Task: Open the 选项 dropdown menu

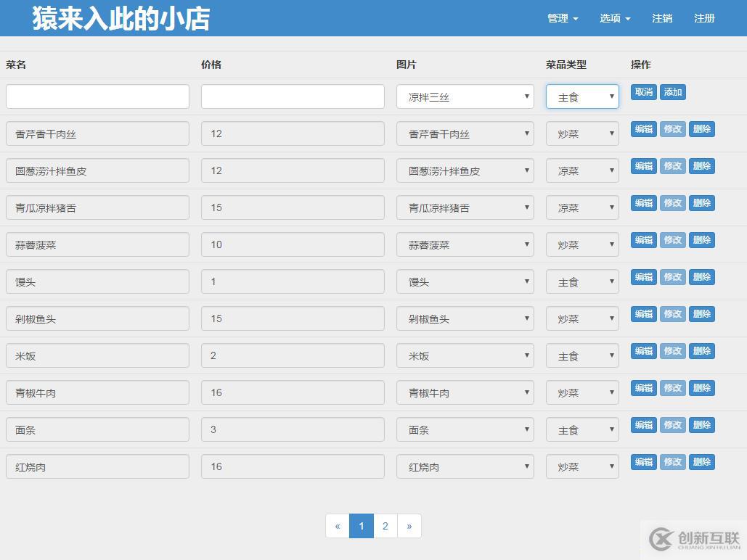Action: (x=615, y=19)
